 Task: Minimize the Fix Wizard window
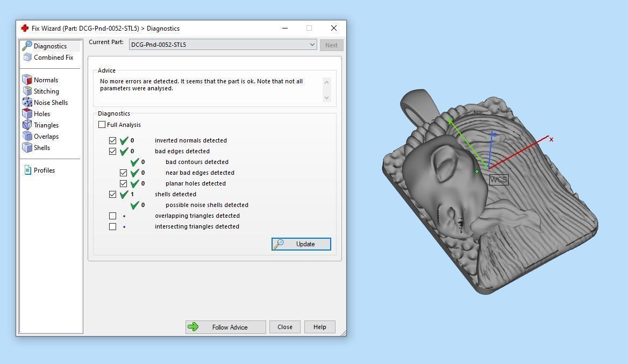tap(285, 28)
